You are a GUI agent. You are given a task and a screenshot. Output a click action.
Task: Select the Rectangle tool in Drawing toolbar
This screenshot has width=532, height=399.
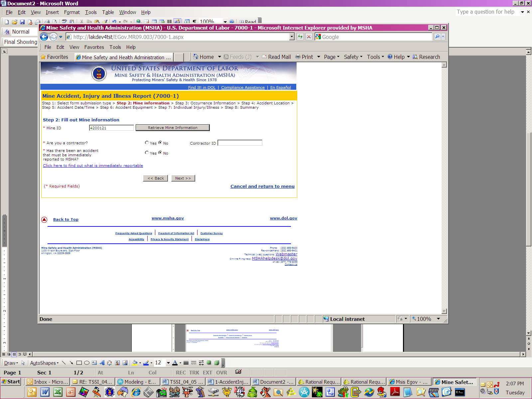tap(79, 363)
